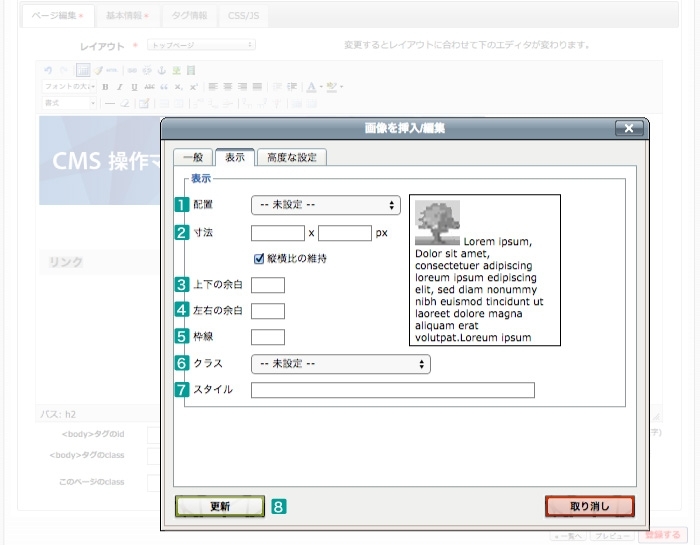Open the 基本情報 tab
This screenshot has width=700, height=545.
pyautogui.click(x=128, y=16)
